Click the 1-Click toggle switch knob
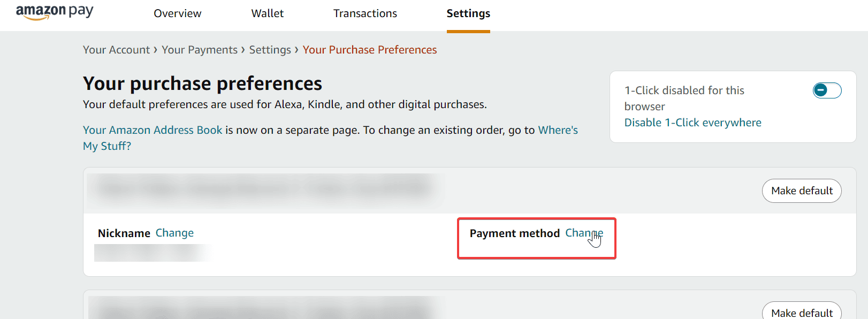This screenshot has height=319, width=868. click(x=819, y=90)
